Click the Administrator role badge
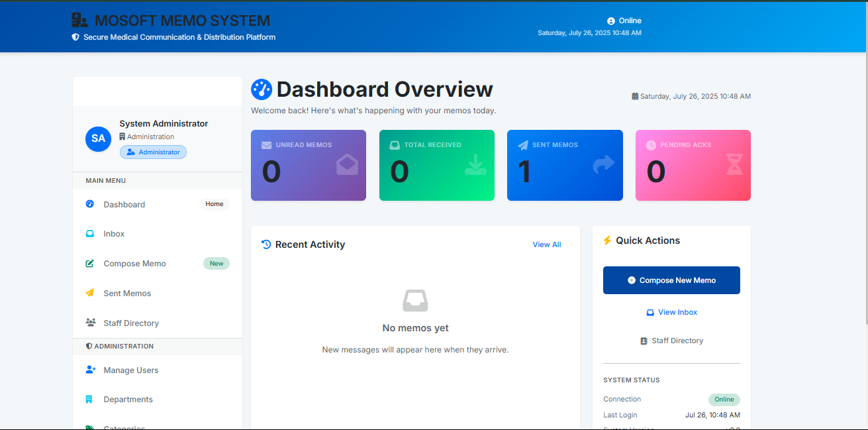The height and width of the screenshot is (430, 868). click(153, 152)
